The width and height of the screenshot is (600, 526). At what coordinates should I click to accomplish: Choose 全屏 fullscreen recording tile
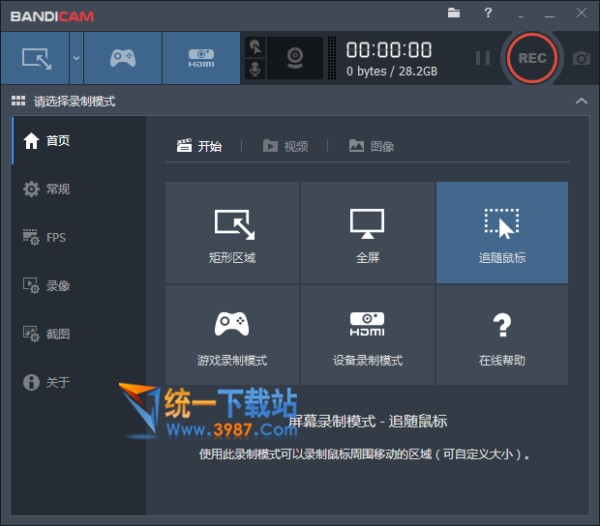367,233
